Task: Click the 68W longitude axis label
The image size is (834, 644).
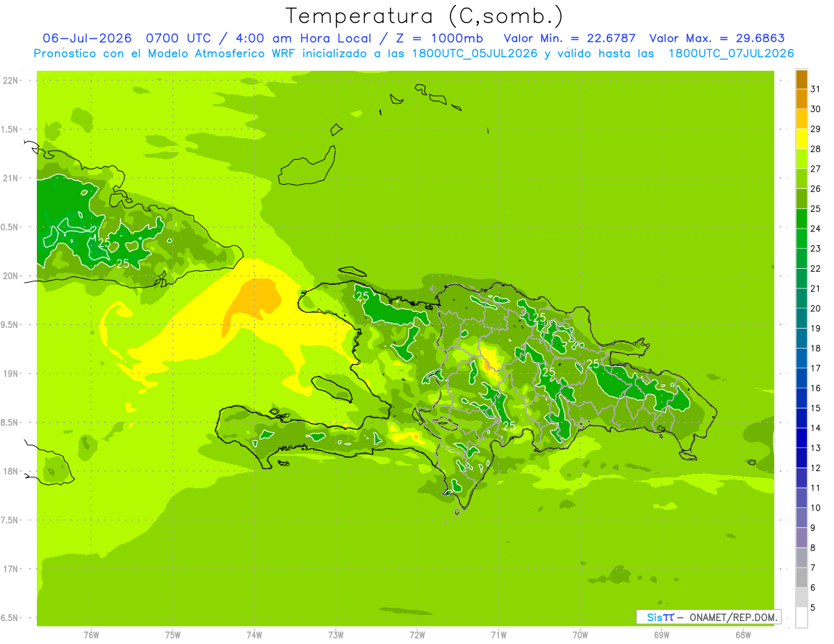Action: [x=743, y=634]
